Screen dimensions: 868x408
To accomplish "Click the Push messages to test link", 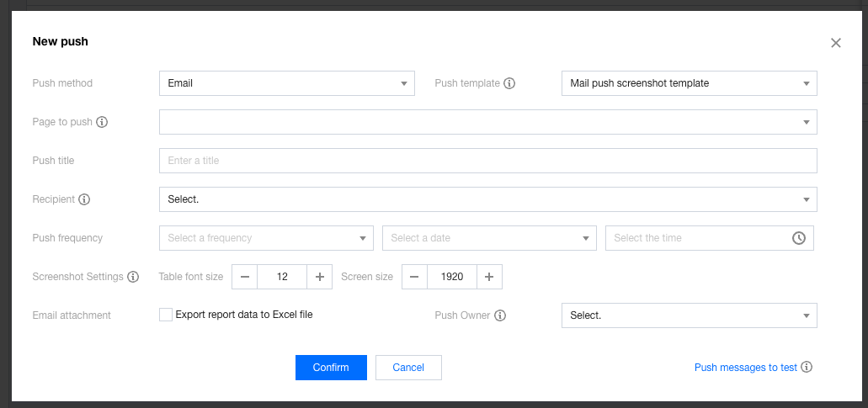I will click(x=745, y=368).
